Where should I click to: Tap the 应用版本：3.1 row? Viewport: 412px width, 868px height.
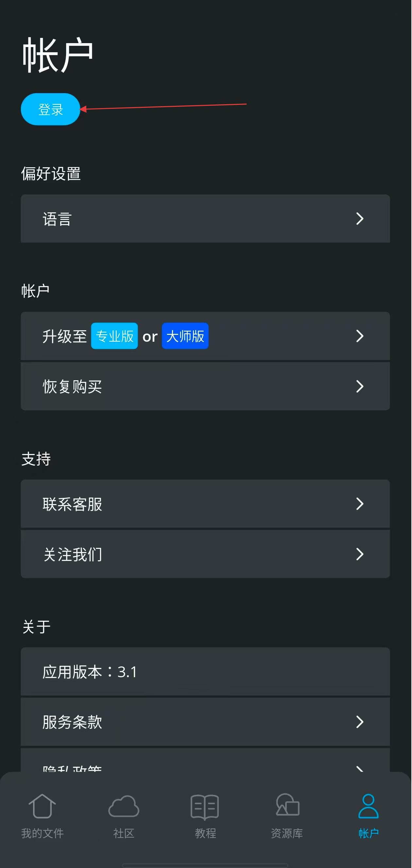click(90, 672)
